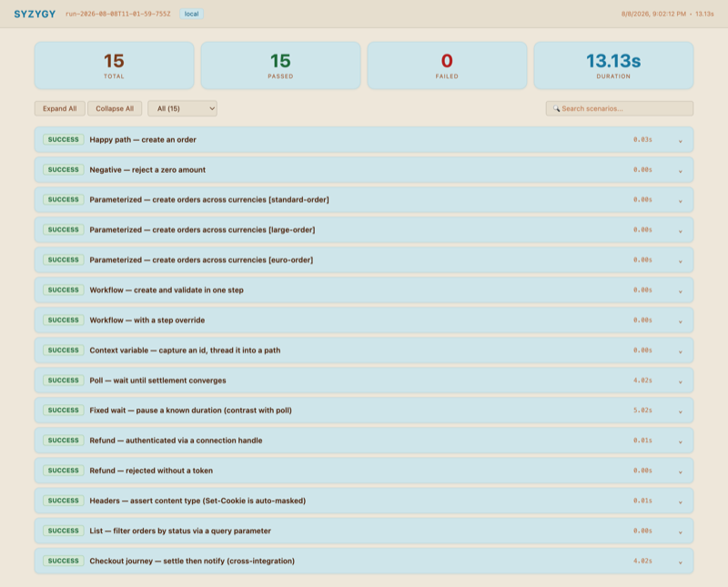Click 'Checkout journey — settle then notify' title
The height and width of the screenshot is (587, 728).
pos(192,562)
